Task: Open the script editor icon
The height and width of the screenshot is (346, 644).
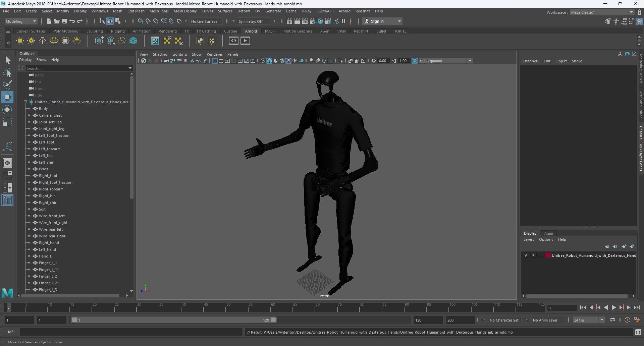Action: [638, 332]
